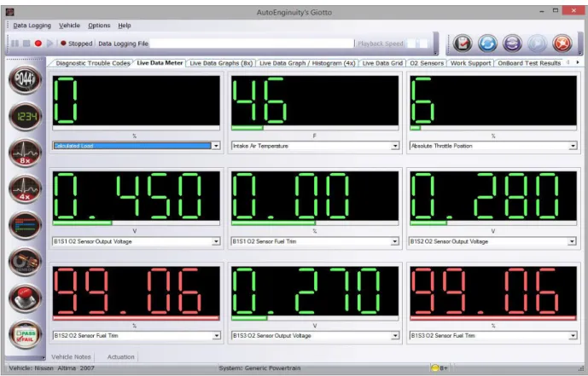This screenshot has width=588, height=376.
Task: Click the blue refresh arrows toolbar icon
Action: tap(487, 43)
